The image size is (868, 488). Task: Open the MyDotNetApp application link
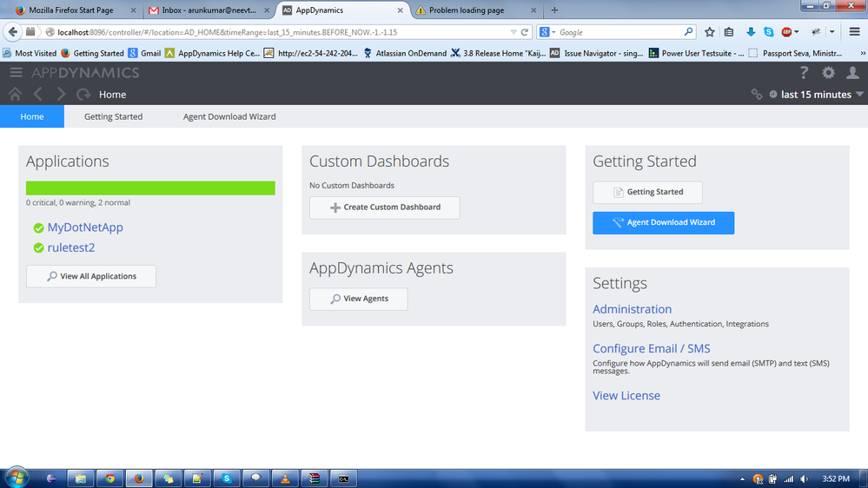(85, 228)
